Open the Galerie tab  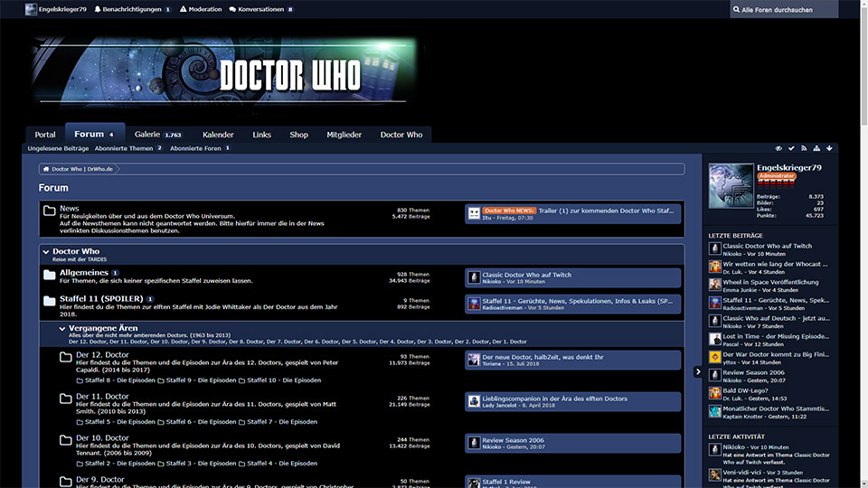click(x=157, y=135)
